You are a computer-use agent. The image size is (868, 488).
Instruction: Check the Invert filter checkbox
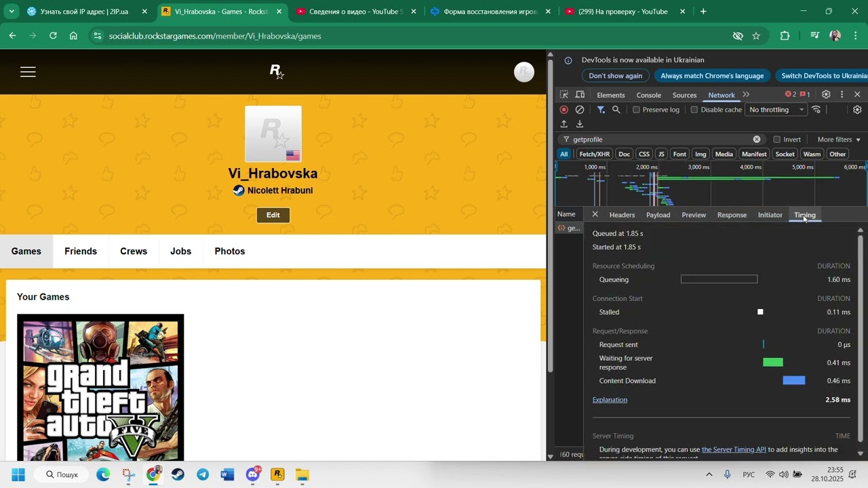(x=776, y=140)
